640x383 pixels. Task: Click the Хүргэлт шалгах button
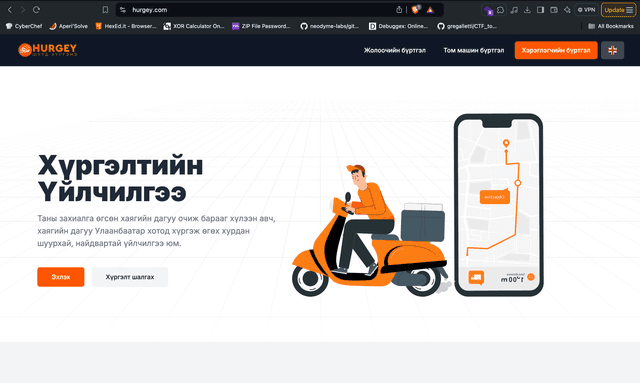(x=130, y=277)
